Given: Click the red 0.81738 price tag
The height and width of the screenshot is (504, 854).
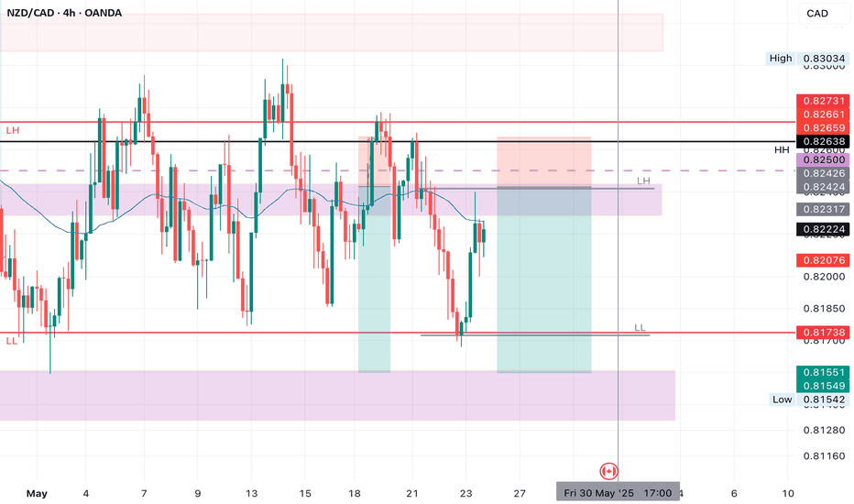Looking at the screenshot, I should coord(823,333).
